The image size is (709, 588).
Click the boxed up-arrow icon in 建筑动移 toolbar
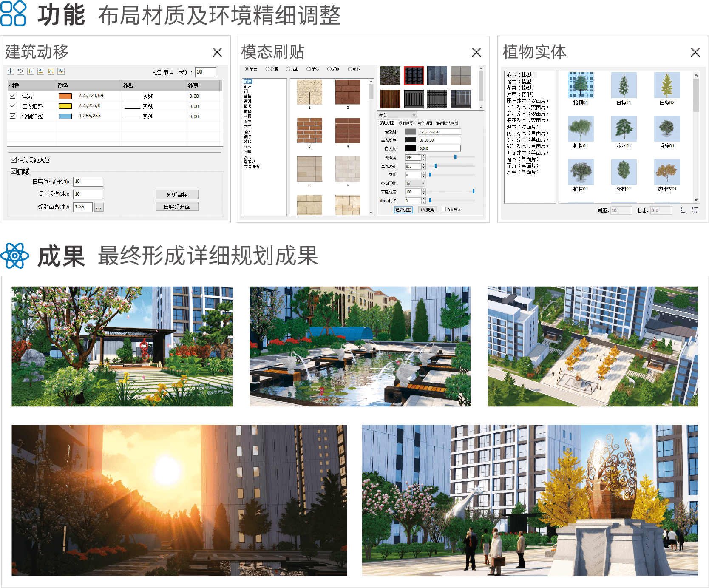(51, 71)
